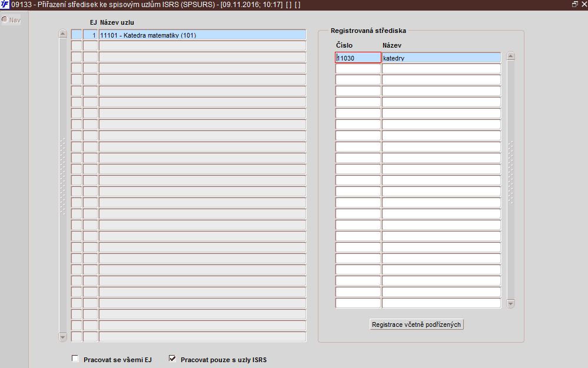This screenshot has width=588, height=368.
Task: Click the EJ cell showing 1
Action: click(x=91, y=35)
